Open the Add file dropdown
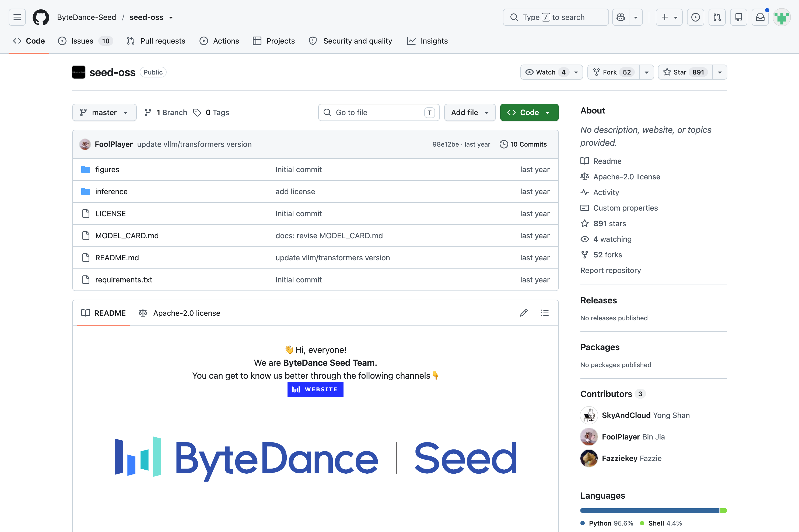The height and width of the screenshot is (532, 799). click(x=470, y=112)
